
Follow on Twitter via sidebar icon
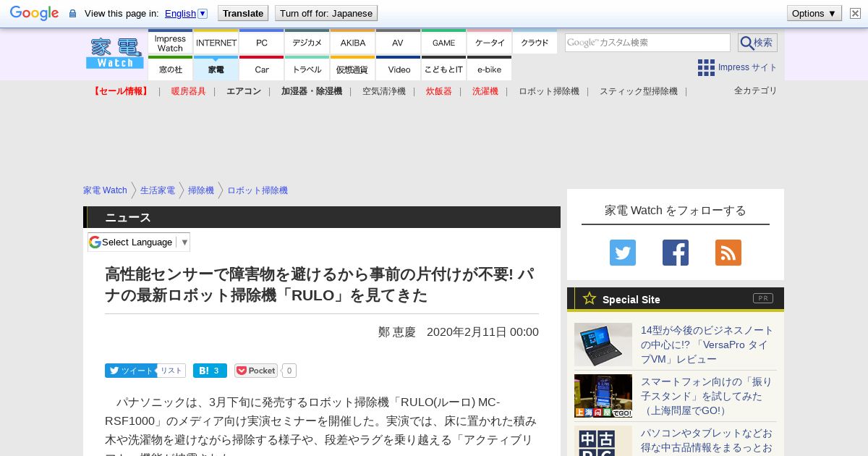623,253
